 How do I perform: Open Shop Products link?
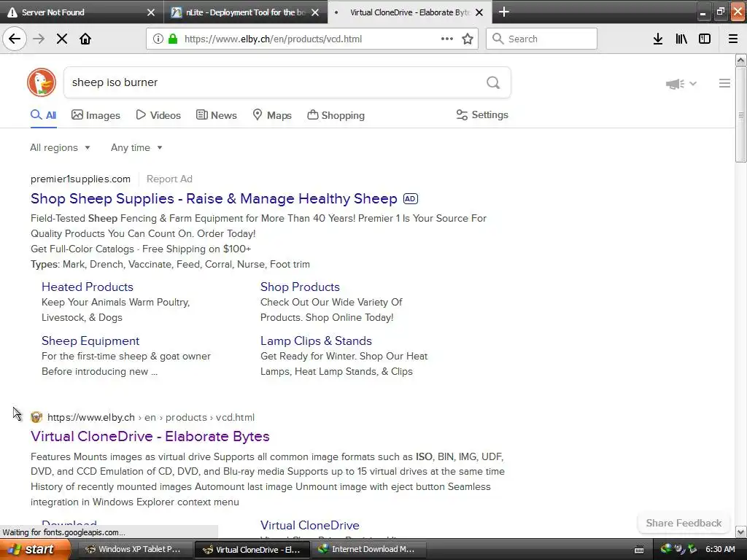300,287
